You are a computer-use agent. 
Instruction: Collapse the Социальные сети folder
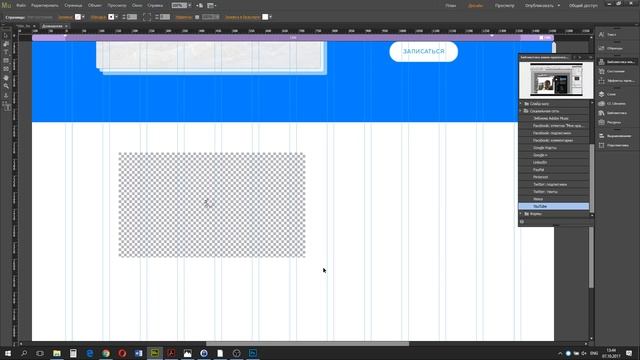point(521,111)
